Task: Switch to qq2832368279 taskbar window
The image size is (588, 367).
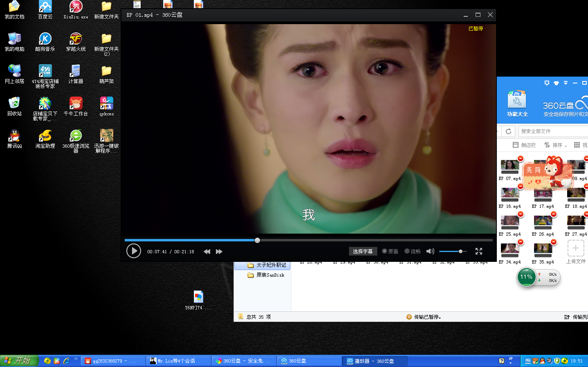Action: coord(114,361)
